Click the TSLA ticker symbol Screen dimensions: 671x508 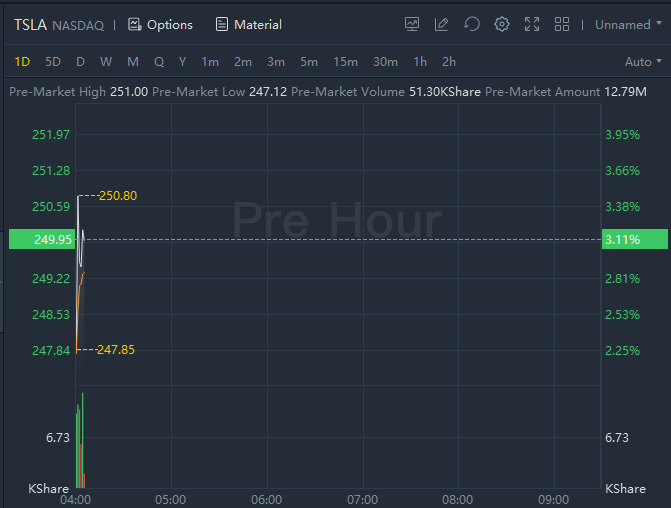point(30,24)
